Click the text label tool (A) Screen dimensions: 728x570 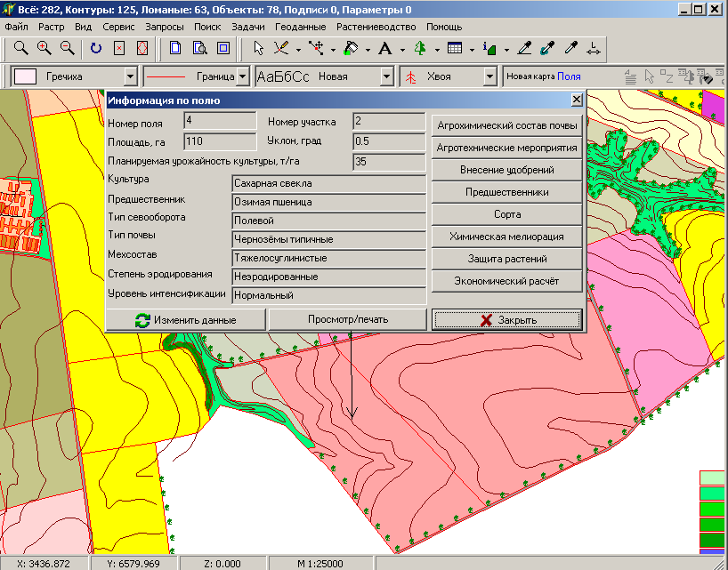(384, 48)
